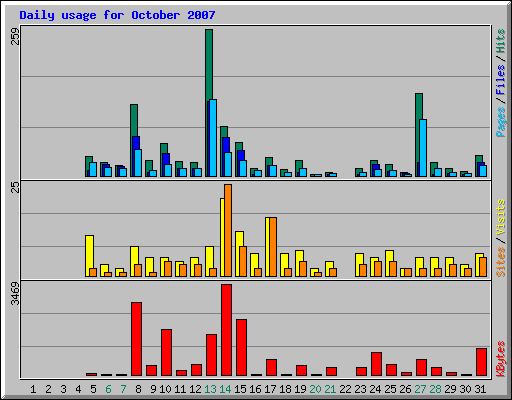512x400 pixels.
Task: Click the "Daily usage for October 2007" title
Action: pos(117,15)
